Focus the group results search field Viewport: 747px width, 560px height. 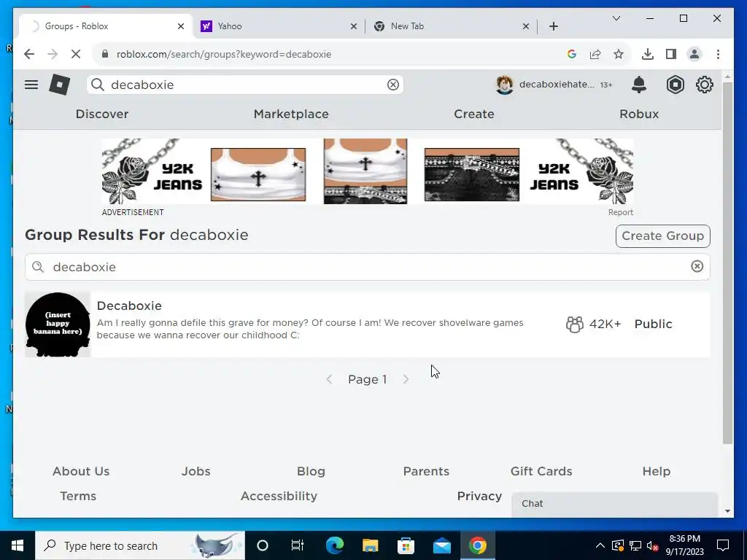point(368,267)
